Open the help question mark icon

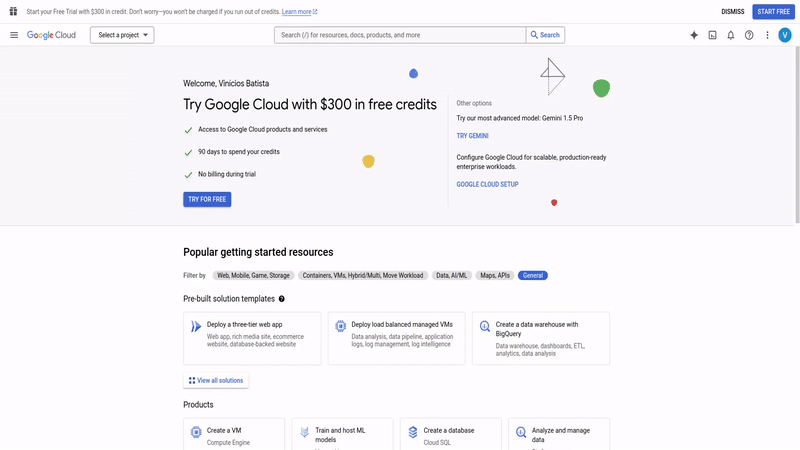[x=749, y=35]
